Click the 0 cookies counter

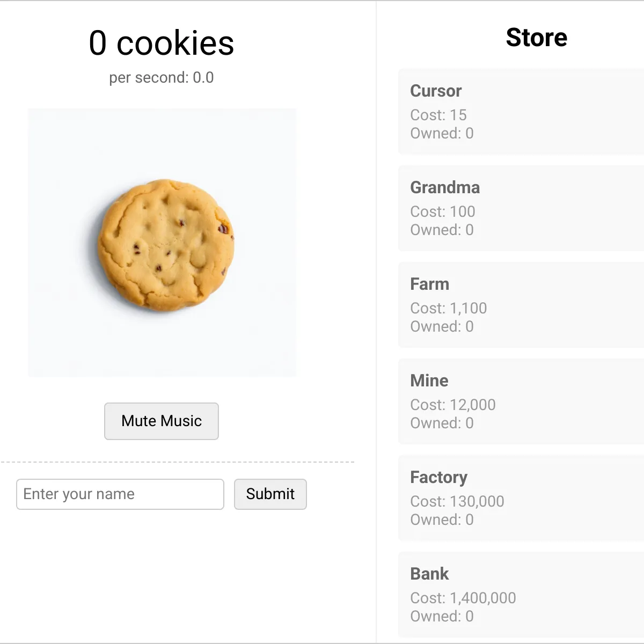pyautogui.click(x=162, y=43)
